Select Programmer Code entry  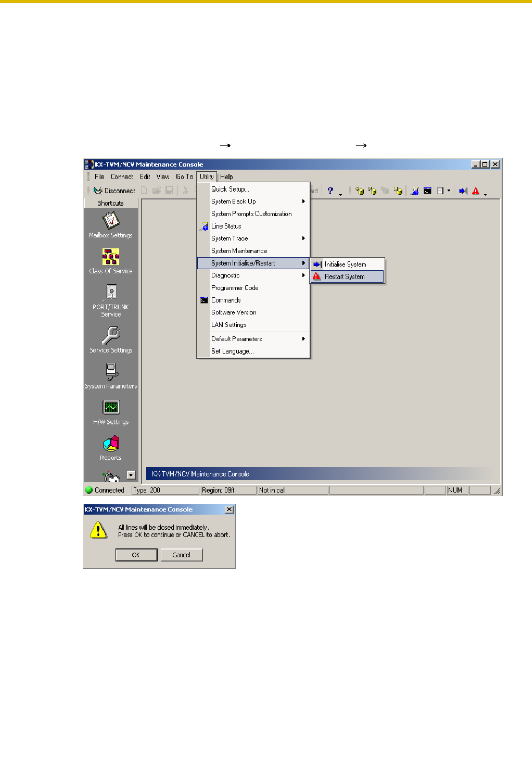pos(253,288)
